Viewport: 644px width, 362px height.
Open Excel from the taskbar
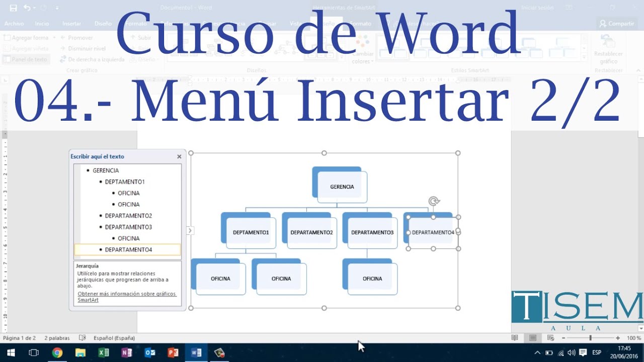(104, 353)
